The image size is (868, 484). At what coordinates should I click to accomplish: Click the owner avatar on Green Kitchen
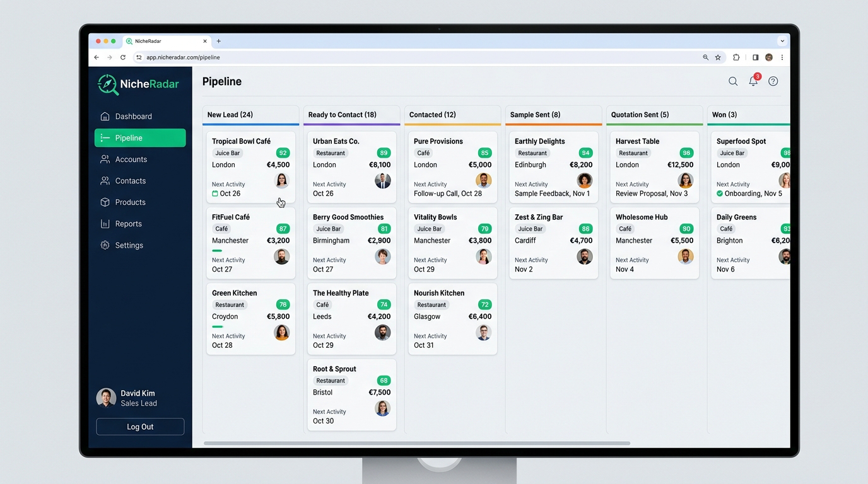click(x=282, y=332)
